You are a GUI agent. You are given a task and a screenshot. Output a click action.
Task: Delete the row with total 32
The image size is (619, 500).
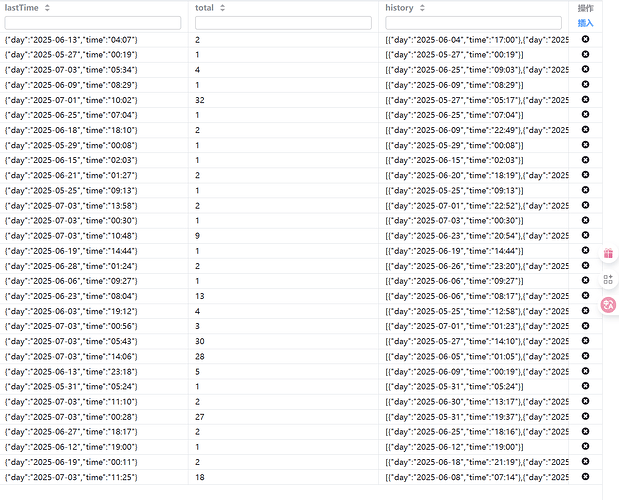[x=585, y=100]
